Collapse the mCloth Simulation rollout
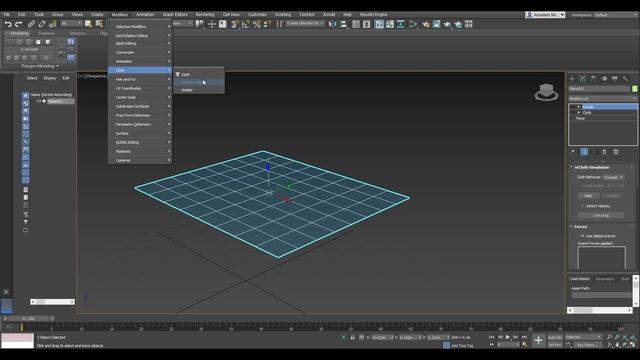 coord(591,167)
